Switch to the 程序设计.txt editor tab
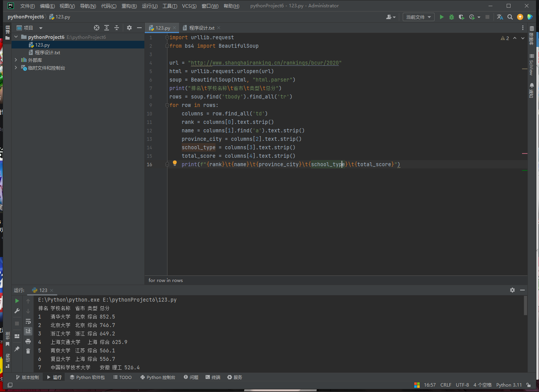The height and width of the screenshot is (392, 539). click(x=201, y=28)
